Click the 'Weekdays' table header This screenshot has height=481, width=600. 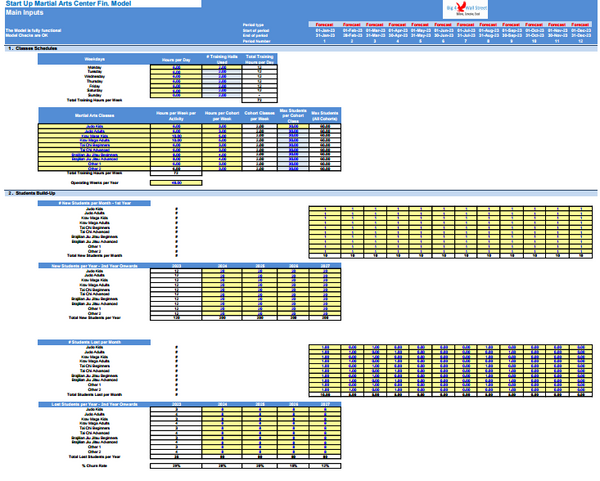(x=93, y=60)
